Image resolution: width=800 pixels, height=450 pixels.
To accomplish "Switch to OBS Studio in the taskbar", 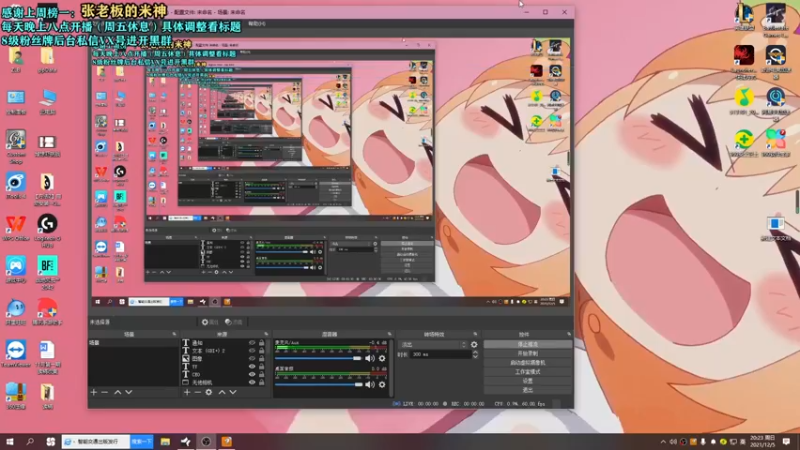I will (x=206, y=441).
